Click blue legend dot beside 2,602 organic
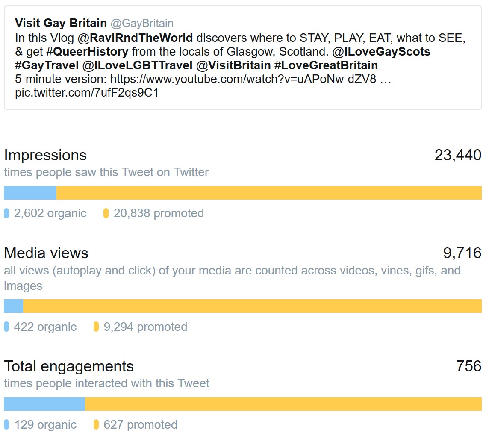This screenshot has width=489, height=448. tap(6, 213)
